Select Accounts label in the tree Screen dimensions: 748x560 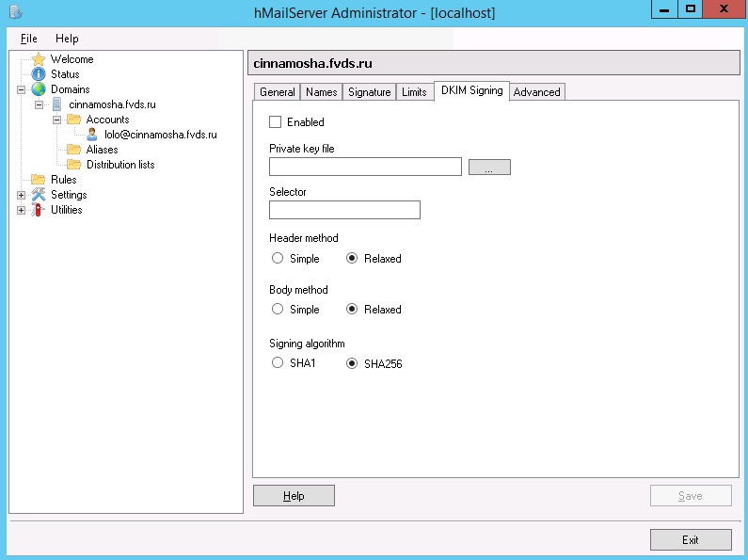click(107, 120)
